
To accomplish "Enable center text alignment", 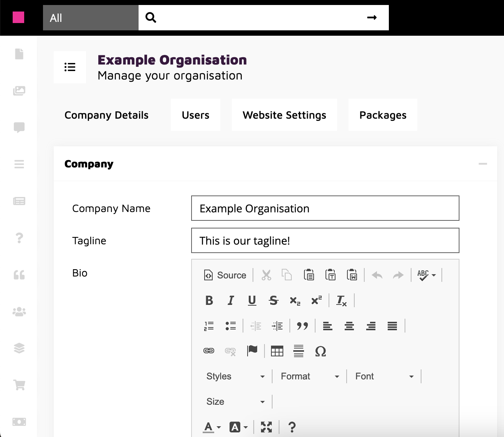I will click(x=349, y=326).
